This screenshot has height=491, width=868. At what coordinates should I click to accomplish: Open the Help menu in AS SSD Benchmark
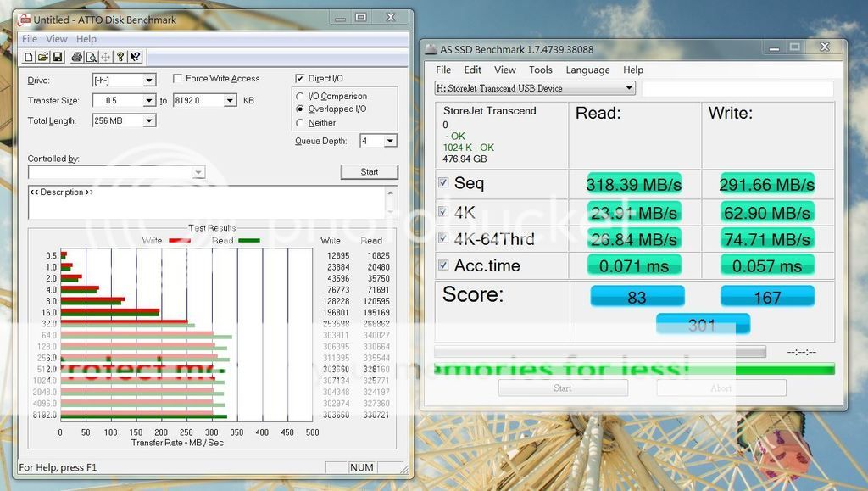tap(632, 70)
